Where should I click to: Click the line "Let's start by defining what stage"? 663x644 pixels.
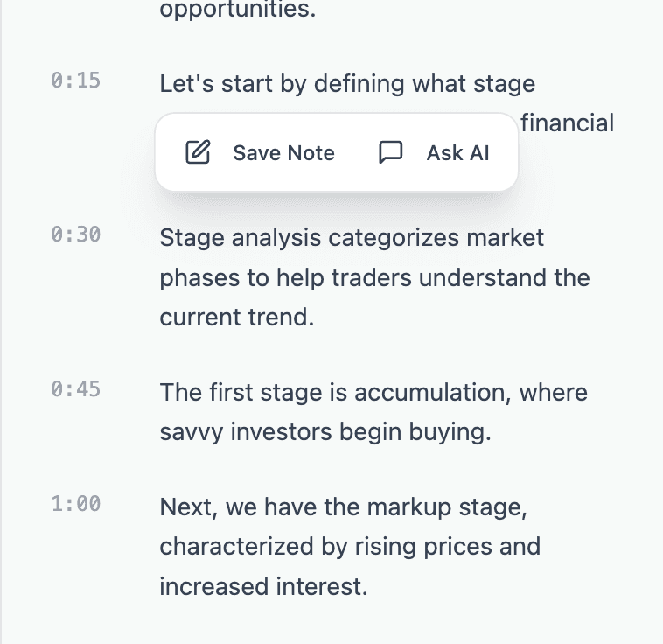[347, 83]
